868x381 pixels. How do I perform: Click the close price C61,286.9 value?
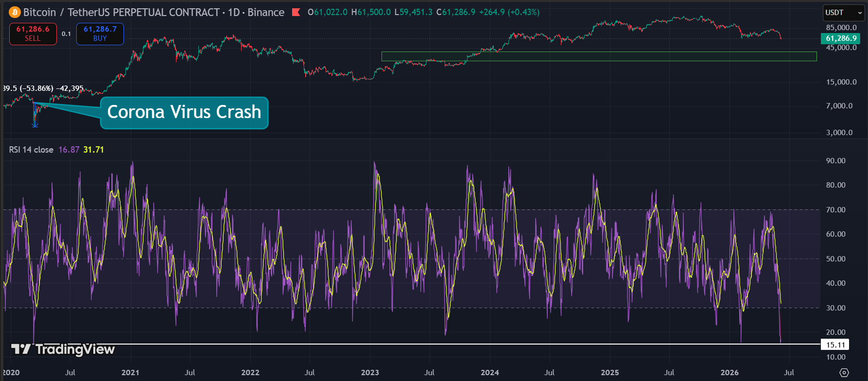[456, 12]
